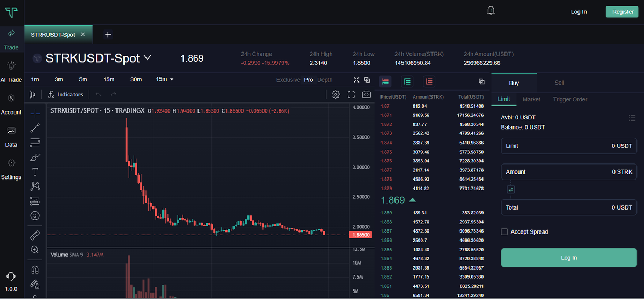The image size is (644, 299).
Task: Open the Trade section in sidebar
Action: 11,40
